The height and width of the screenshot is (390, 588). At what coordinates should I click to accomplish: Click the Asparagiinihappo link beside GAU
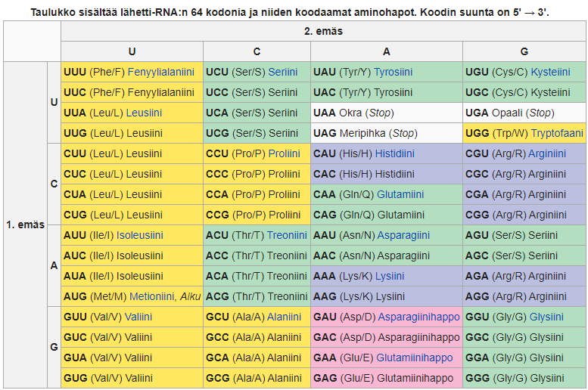(418, 317)
